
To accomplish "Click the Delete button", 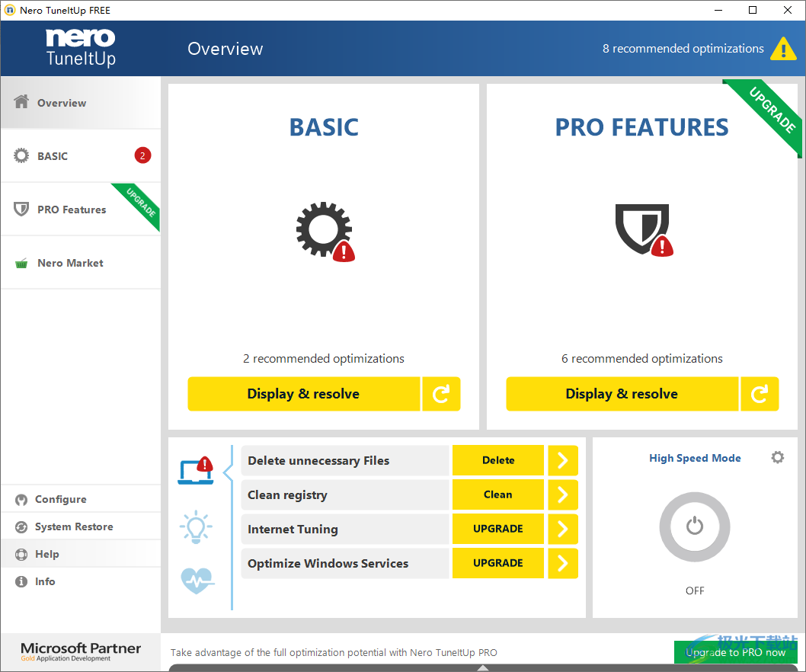I will tap(498, 460).
